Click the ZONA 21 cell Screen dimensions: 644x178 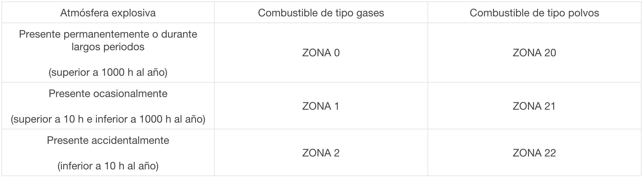click(x=534, y=106)
